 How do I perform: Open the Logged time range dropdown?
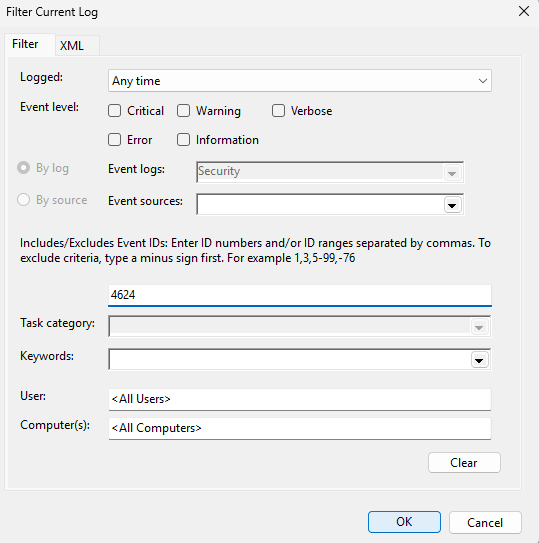tap(300, 81)
